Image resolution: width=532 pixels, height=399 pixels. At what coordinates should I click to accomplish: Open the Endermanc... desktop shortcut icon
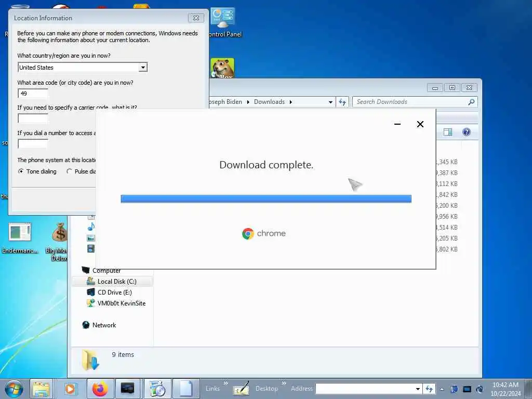point(20,233)
